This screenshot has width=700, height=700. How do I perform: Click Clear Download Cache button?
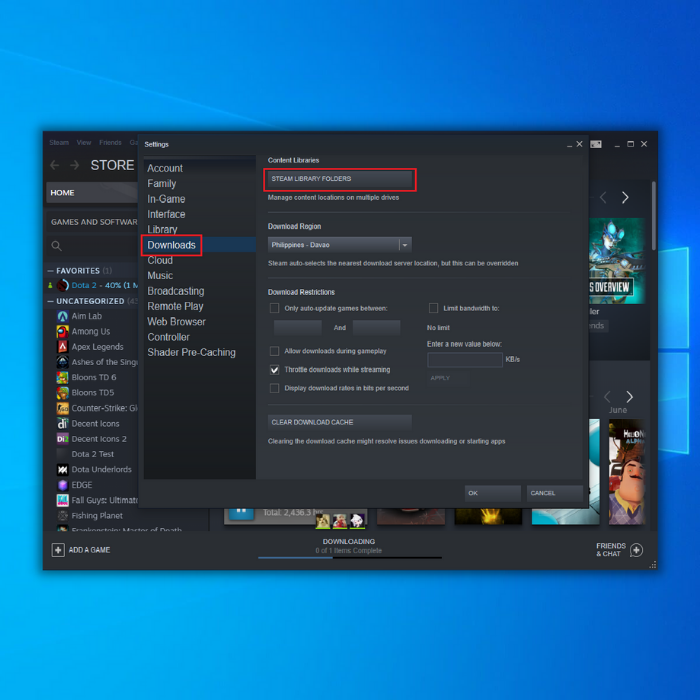pos(340,422)
